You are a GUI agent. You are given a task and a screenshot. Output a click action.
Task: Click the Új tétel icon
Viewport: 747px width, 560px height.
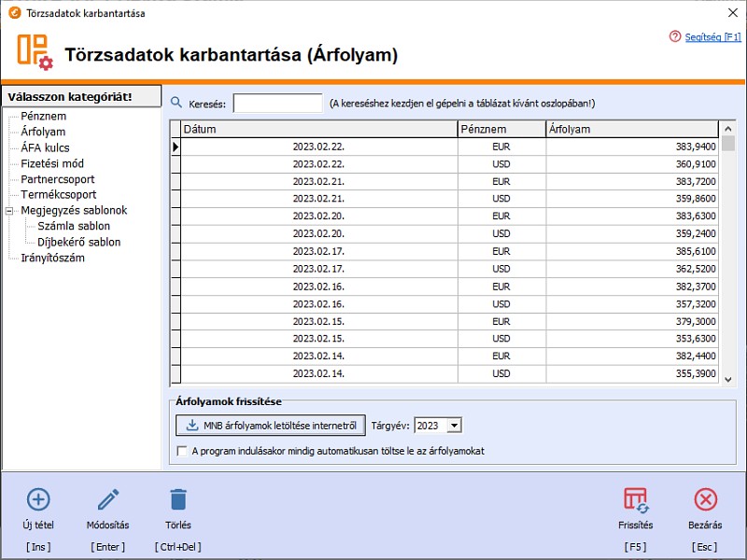[38, 498]
